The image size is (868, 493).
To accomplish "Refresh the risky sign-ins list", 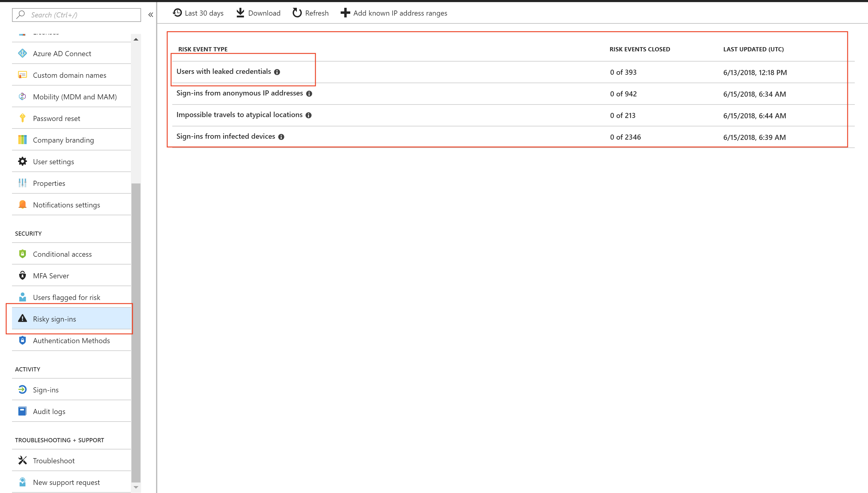I will tap(310, 13).
